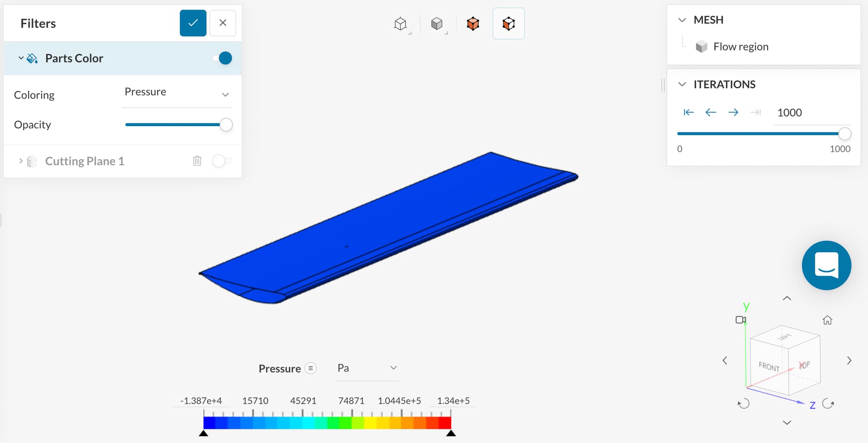The image size is (868, 443).
Task: Click the legend value 15710
Action: coord(255,401)
